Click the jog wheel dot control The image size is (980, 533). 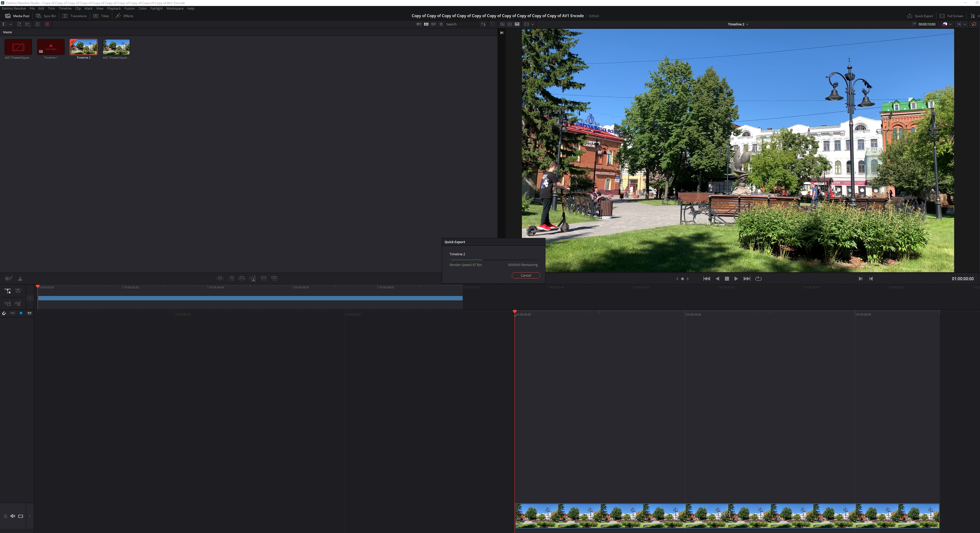[x=682, y=279]
